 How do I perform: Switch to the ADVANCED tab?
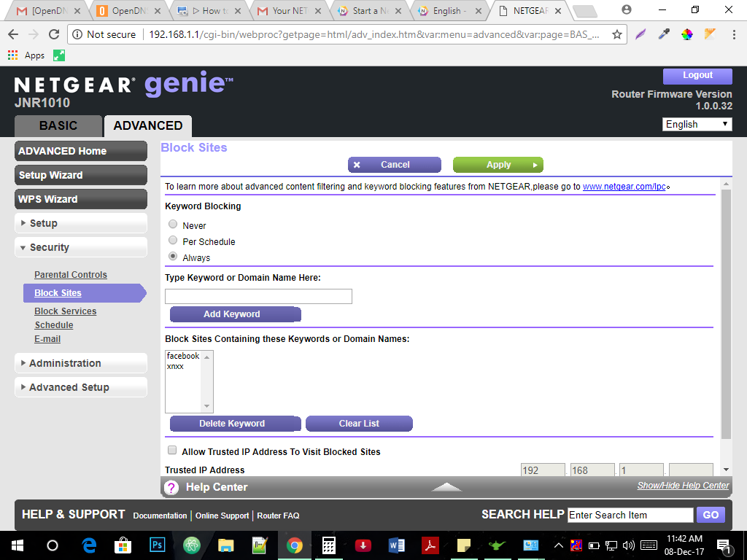coord(148,125)
